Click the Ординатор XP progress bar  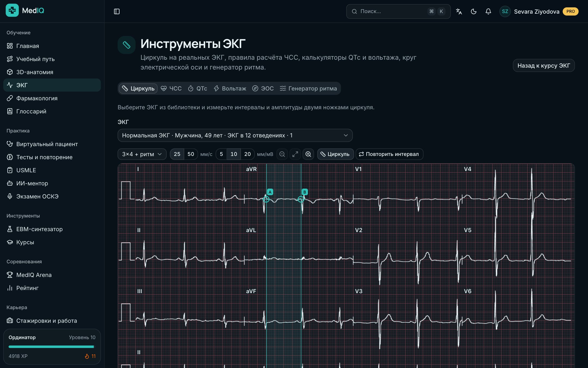click(x=52, y=347)
